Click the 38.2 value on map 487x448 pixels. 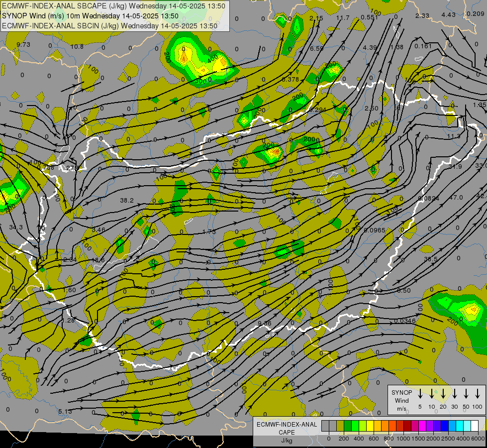click(x=127, y=201)
